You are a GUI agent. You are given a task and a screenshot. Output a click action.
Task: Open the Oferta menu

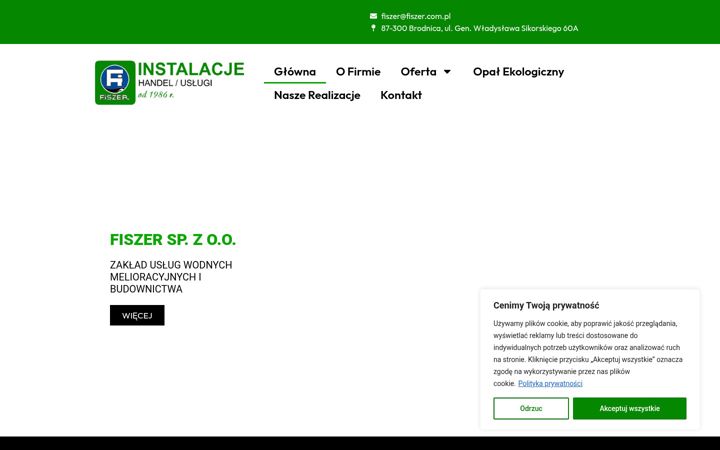point(418,72)
